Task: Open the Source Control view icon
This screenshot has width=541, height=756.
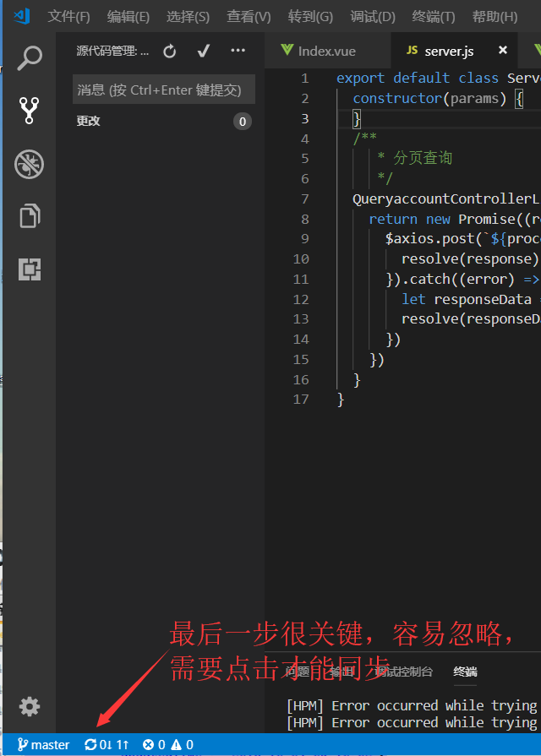Action: tap(29, 111)
